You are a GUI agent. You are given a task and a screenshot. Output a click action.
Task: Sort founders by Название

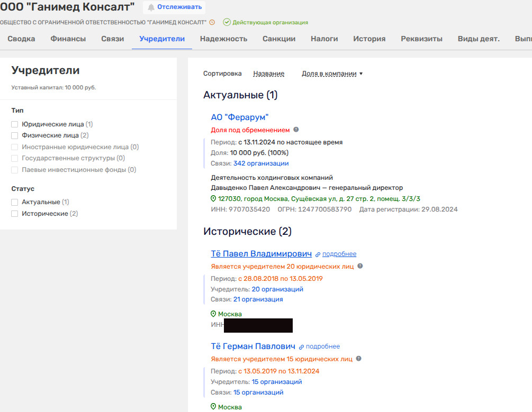click(x=268, y=74)
